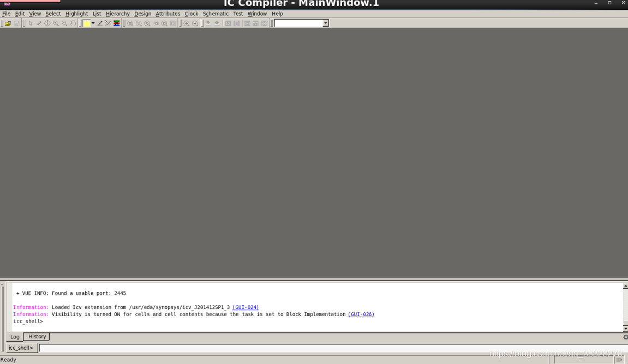Open the Schematic menu
The width and height of the screenshot is (628, 364).
click(x=216, y=14)
